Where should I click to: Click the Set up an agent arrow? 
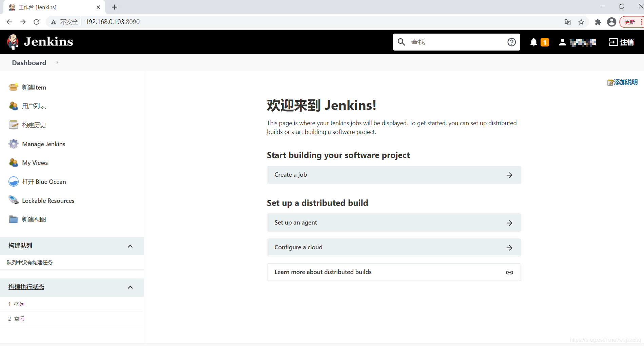click(x=509, y=223)
